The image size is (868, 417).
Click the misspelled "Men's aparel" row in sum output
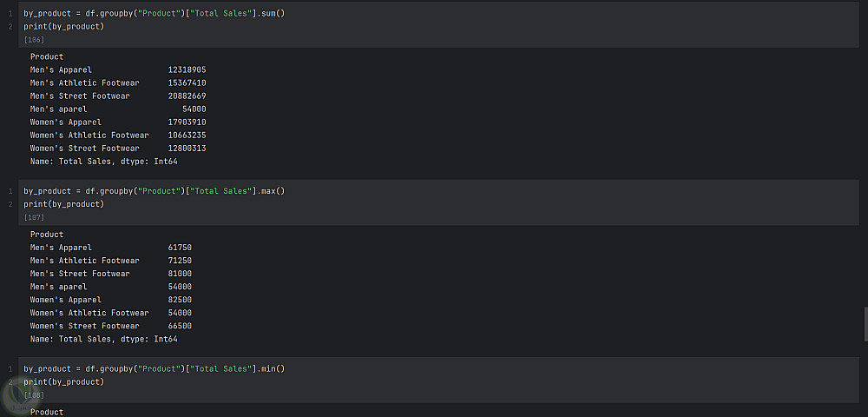click(x=59, y=109)
